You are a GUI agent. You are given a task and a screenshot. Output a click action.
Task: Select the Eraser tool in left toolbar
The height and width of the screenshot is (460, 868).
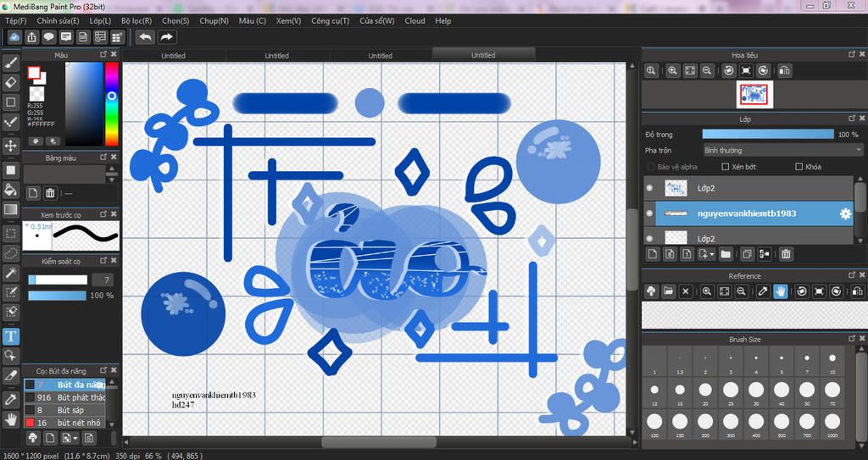(x=11, y=82)
